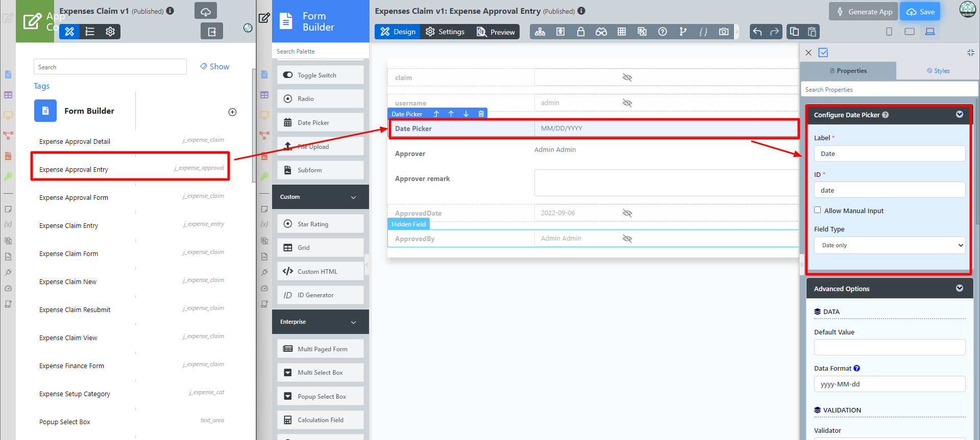980x440 pixels.
Task: Click the Data Format help icon
Action: (857, 368)
